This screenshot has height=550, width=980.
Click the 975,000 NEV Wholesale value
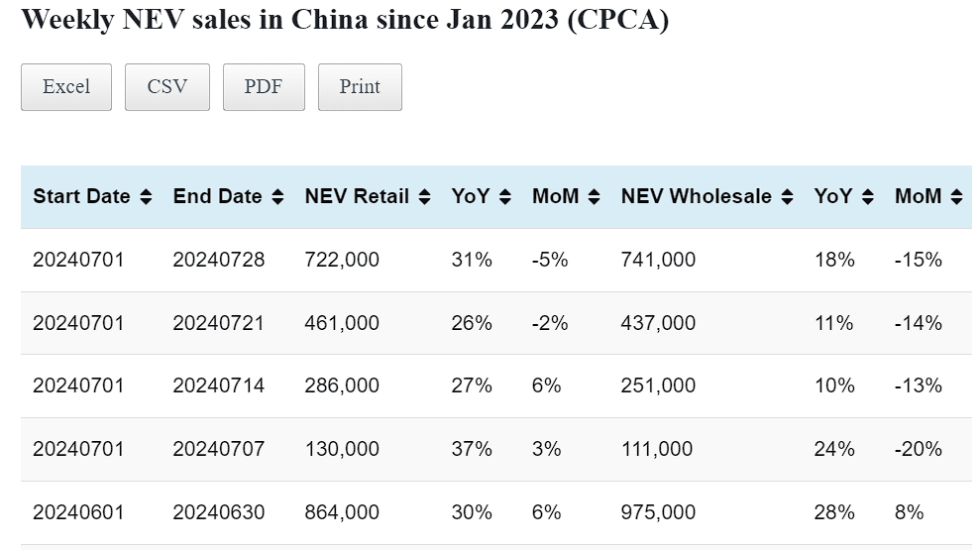pyautogui.click(x=658, y=512)
